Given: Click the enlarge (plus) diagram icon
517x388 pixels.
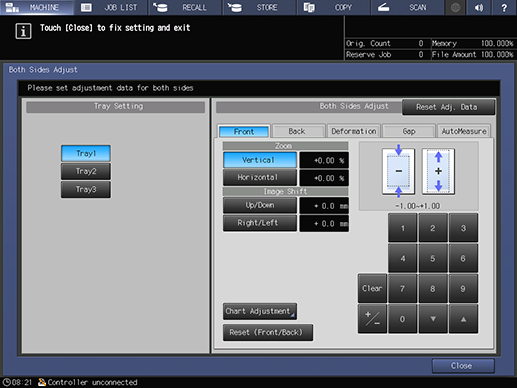Looking at the screenshot, I should (438, 171).
